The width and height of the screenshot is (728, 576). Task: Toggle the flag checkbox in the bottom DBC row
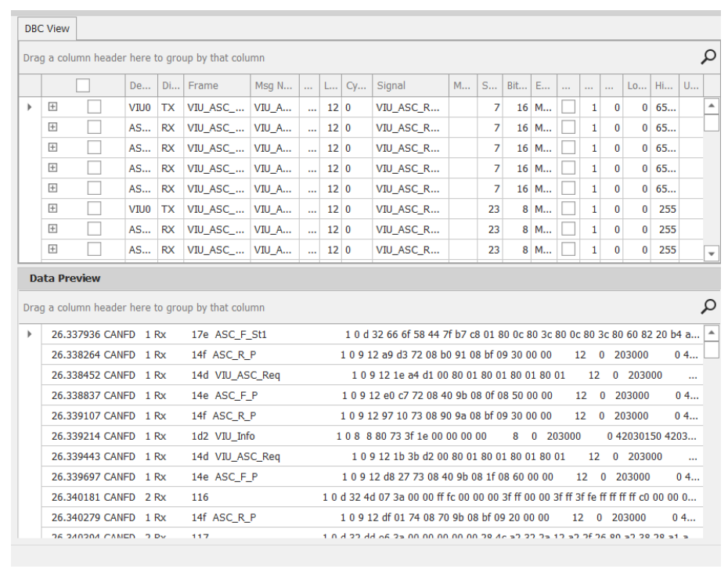click(568, 249)
